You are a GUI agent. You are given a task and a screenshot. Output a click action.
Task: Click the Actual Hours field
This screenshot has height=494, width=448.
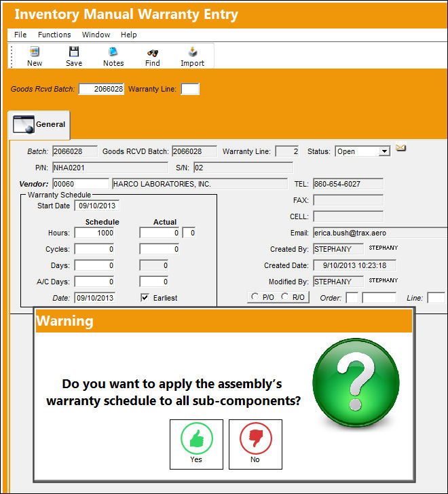coord(160,233)
